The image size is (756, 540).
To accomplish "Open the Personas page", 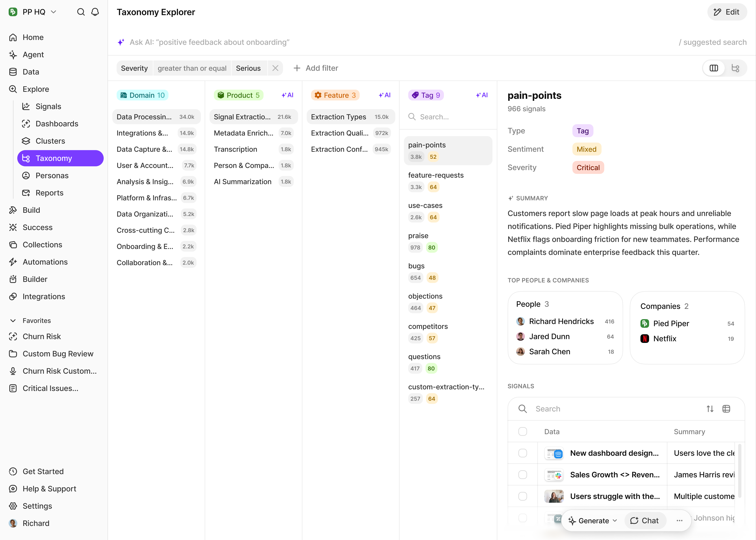I will [60, 175].
